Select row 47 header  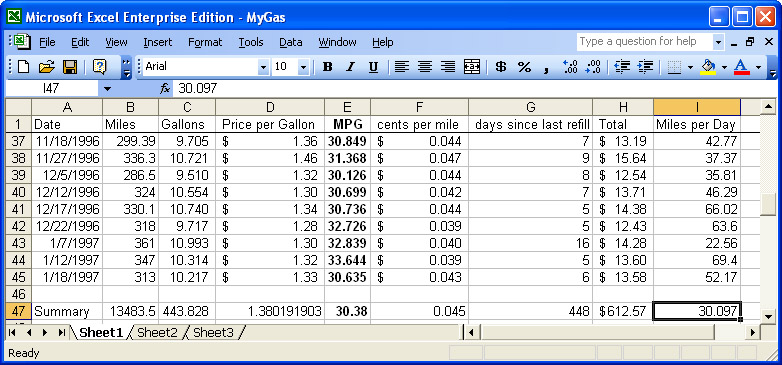point(18,312)
